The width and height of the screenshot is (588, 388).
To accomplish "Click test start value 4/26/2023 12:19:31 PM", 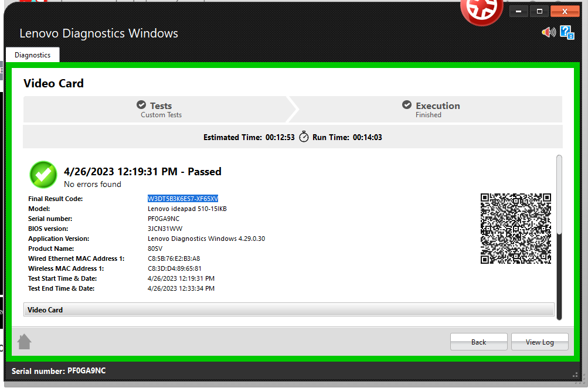I will [181, 278].
